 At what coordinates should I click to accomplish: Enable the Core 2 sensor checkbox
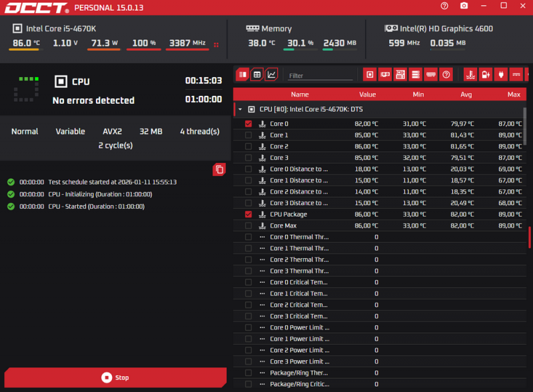pyautogui.click(x=249, y=146)
